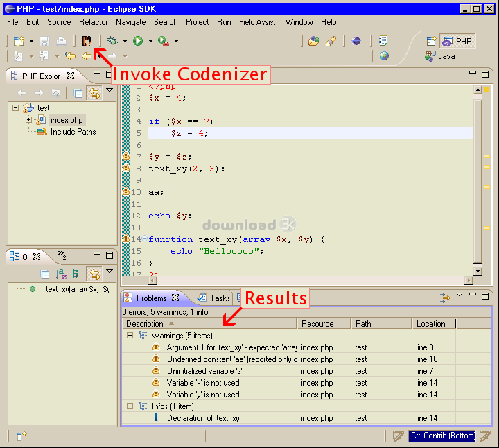Click the Search flashlight icon

click(331, 41)
